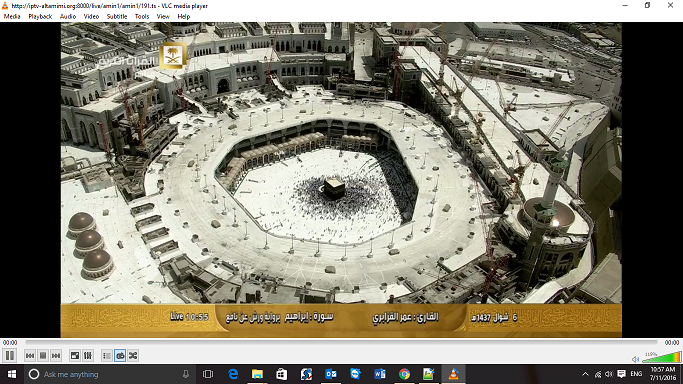Click the Cortana search circle icon
683x384 pixels.
click(34, 374)
